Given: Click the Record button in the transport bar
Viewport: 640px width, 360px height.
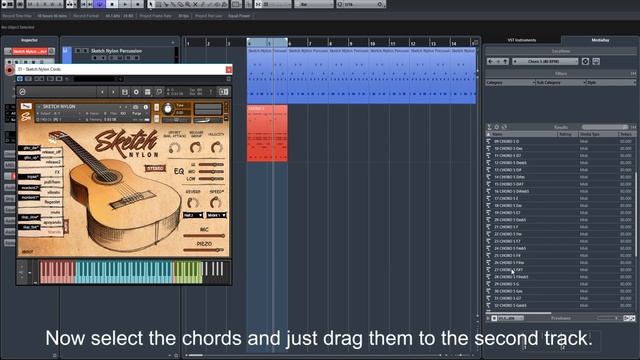Looking at the screenshot, I should tap(138, 4).
